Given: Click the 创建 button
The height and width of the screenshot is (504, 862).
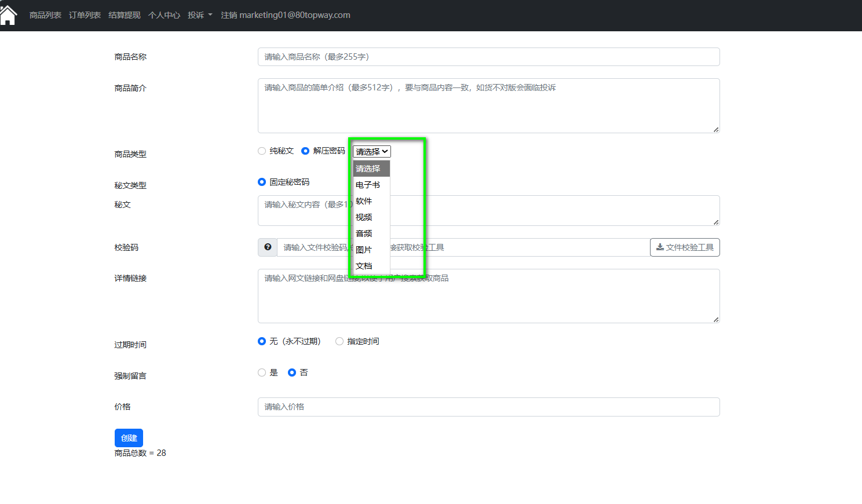Looking at the screenshot, I should [x=129, y=438].
